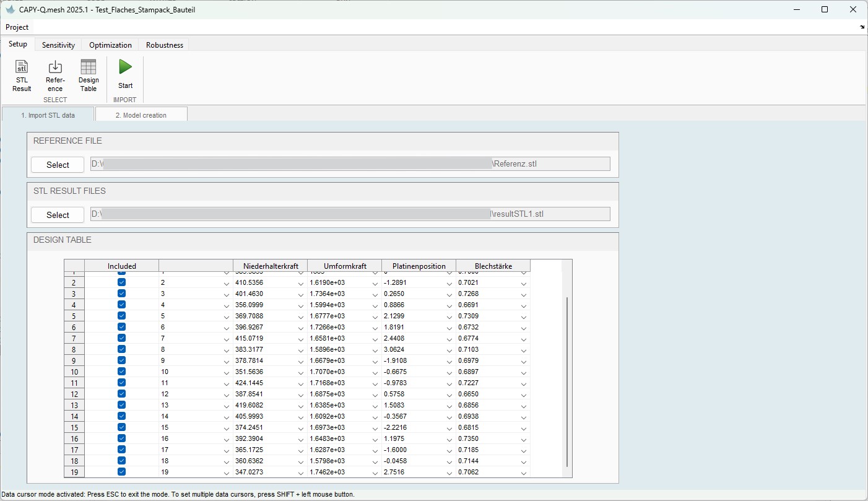The width and height of the screenshot is (868, 501).
Task: Open the Robustness tab
Action: coord(164,45)
